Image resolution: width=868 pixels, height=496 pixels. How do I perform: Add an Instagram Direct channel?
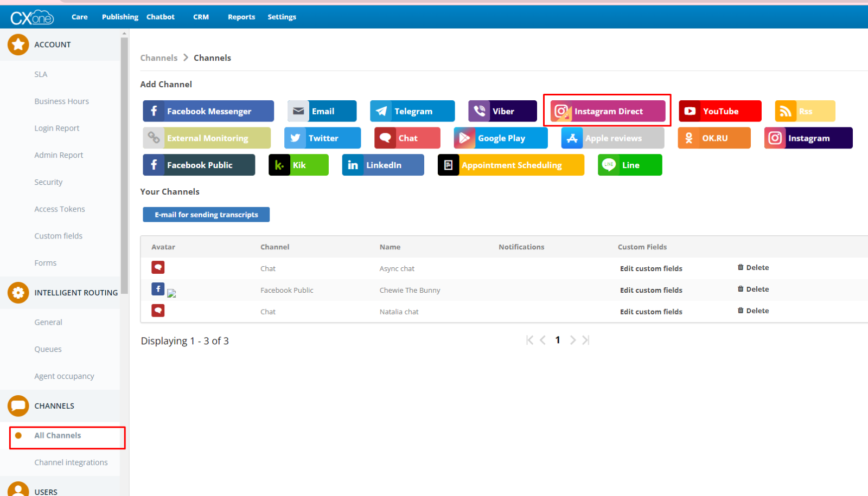coord(608,111)
